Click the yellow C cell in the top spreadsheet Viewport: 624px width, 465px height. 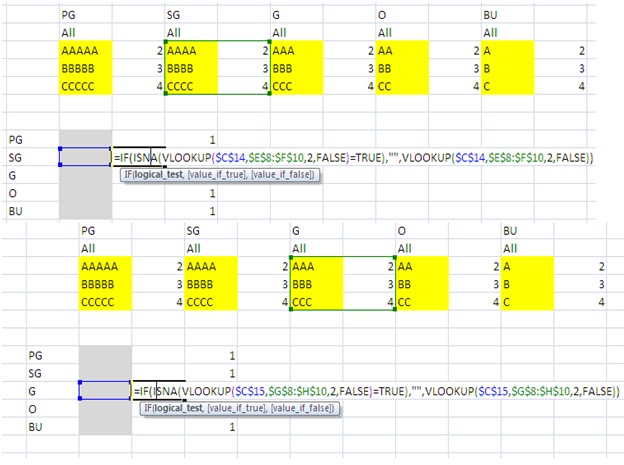coord(508,86)
